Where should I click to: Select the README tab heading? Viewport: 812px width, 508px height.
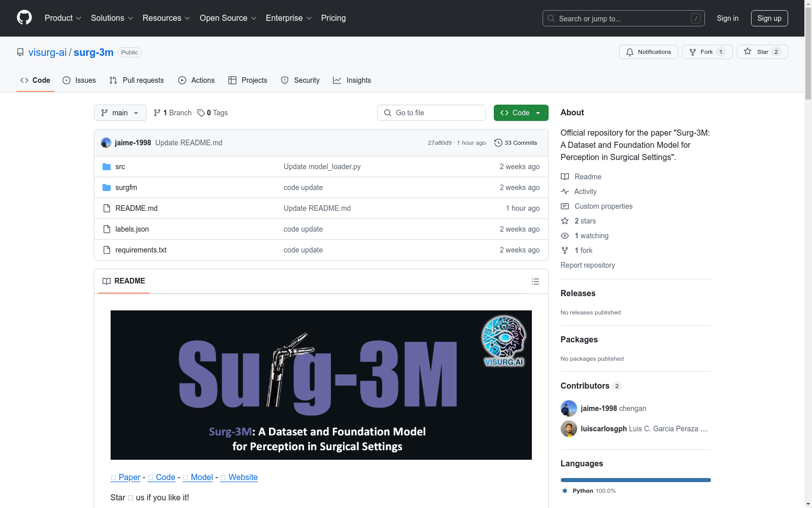click(x=124, y=281)
